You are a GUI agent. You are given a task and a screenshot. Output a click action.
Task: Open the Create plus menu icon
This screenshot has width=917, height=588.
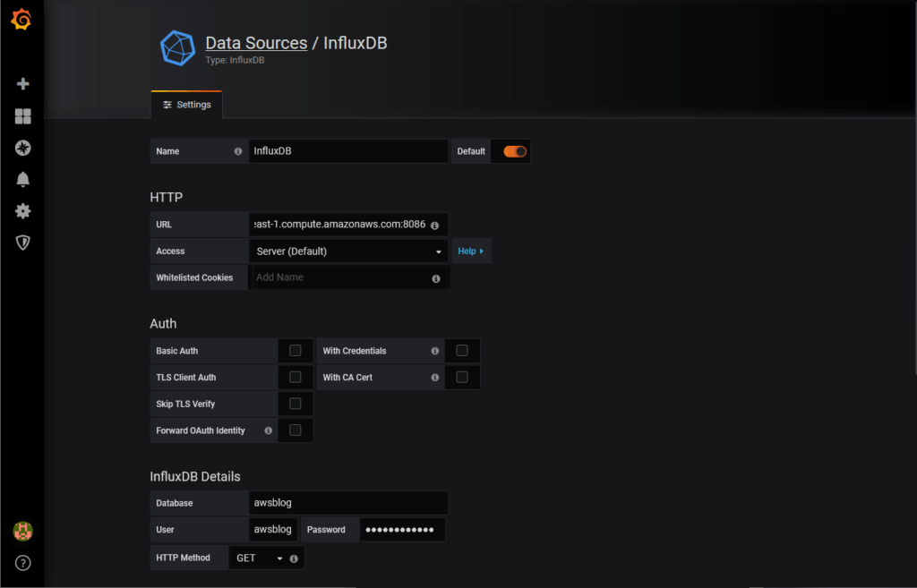click(22, 84)
